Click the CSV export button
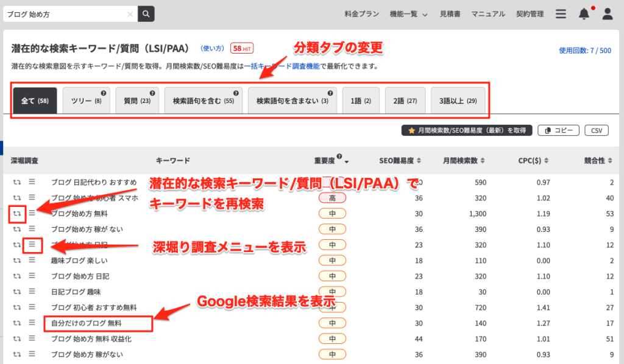Viewport: 624px width, 364px height. (x=596, y=130)
